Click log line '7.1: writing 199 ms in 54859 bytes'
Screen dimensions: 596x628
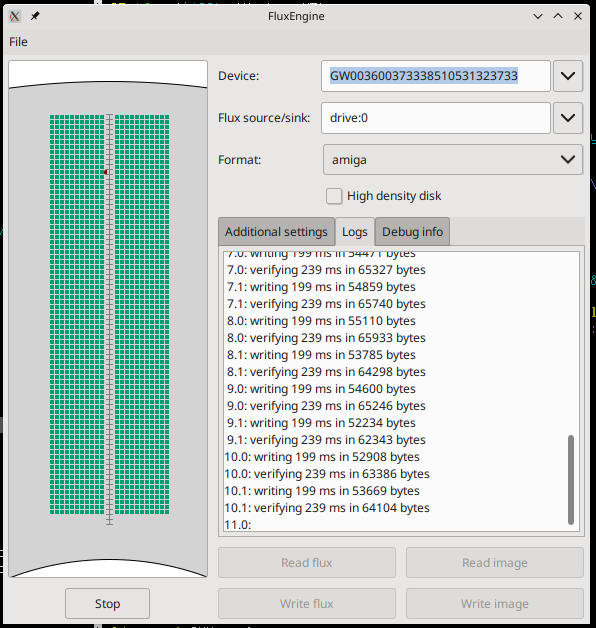tap(321, 287)
